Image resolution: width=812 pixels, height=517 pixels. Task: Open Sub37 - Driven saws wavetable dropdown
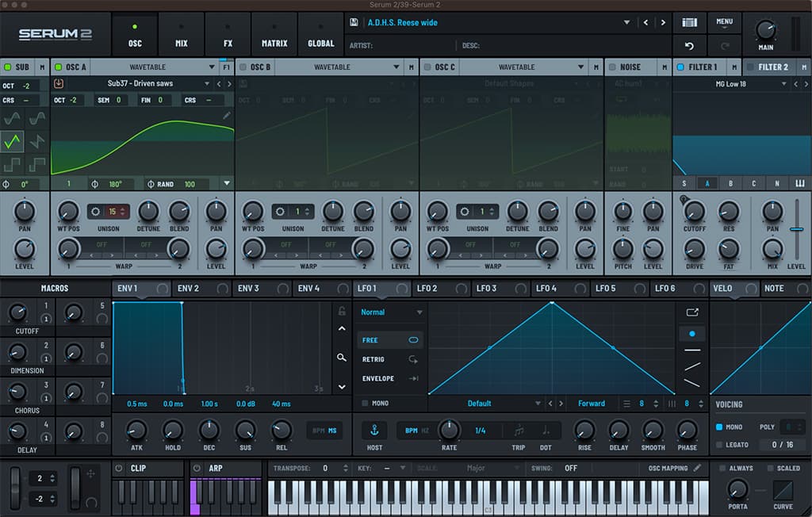(x=207, y=83)
